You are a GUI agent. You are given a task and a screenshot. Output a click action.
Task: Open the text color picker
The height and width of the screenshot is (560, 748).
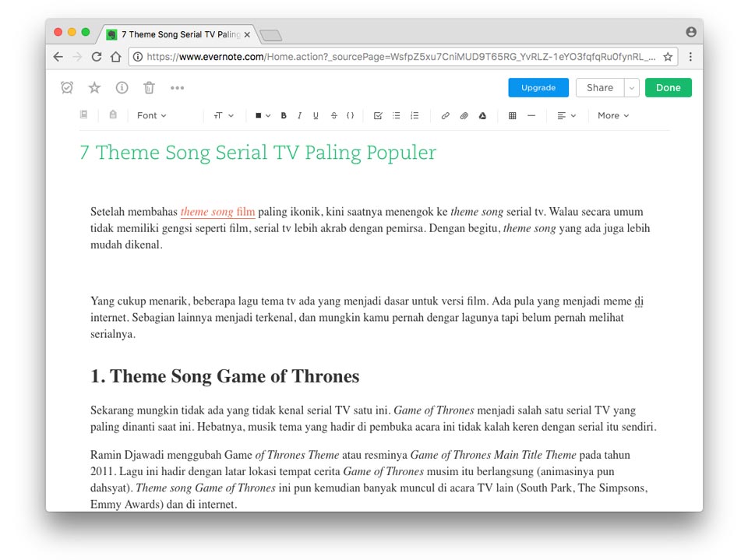click(263, 115)
